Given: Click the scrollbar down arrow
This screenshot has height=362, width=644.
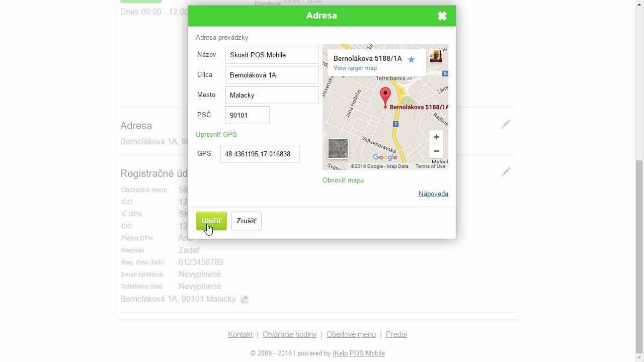Looking at the screenshot, I should (x=639, y=357).
